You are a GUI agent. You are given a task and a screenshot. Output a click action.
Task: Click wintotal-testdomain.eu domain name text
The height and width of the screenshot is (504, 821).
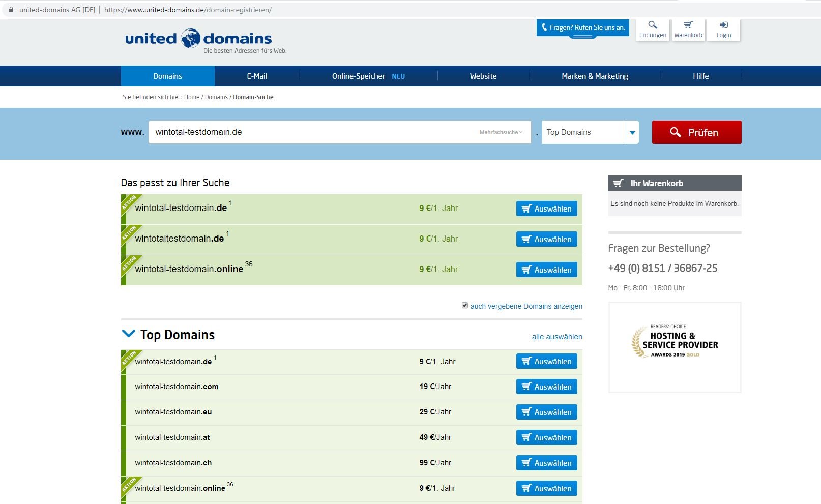(x=173, y=412)
